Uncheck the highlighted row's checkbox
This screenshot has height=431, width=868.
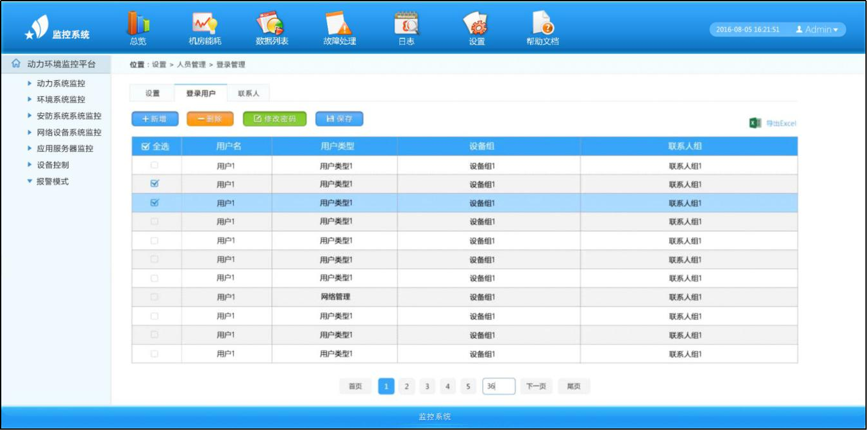154,203
